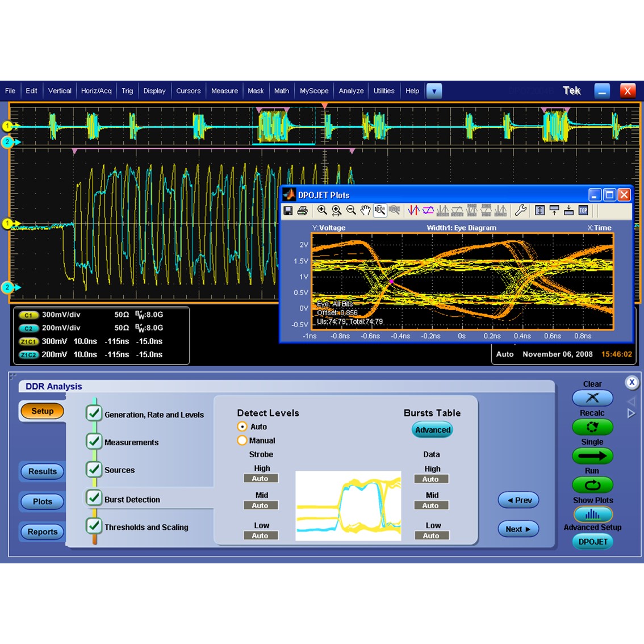Open the Data Mid Auto dropdown
644x644 pixels.
[x=432, y=505]
